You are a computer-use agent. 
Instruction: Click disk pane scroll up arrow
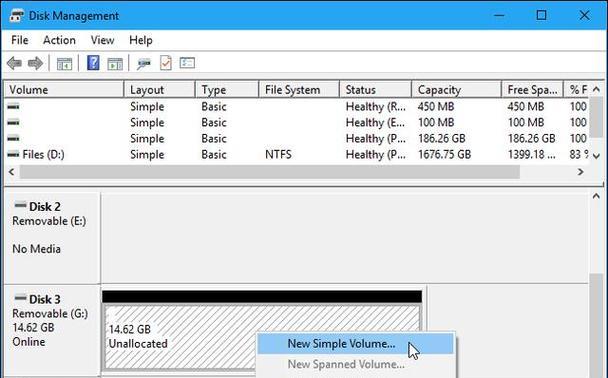tap(596, 196)
